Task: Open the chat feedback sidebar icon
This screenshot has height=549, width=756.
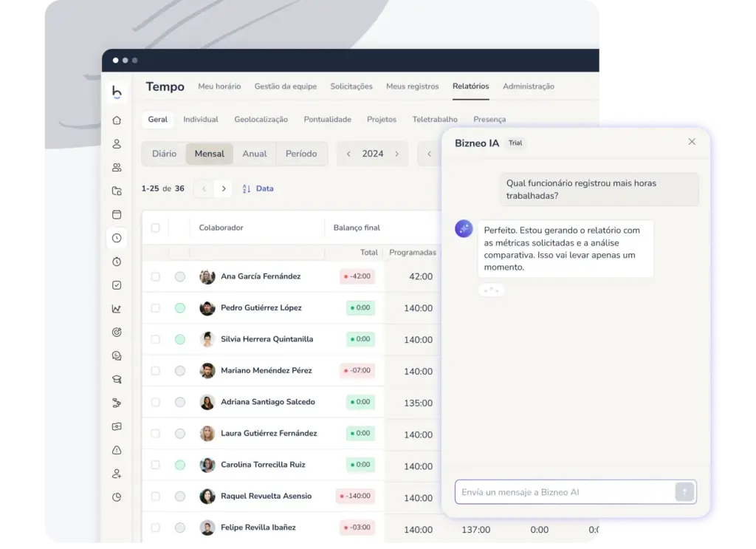Action: click(117, 355)
